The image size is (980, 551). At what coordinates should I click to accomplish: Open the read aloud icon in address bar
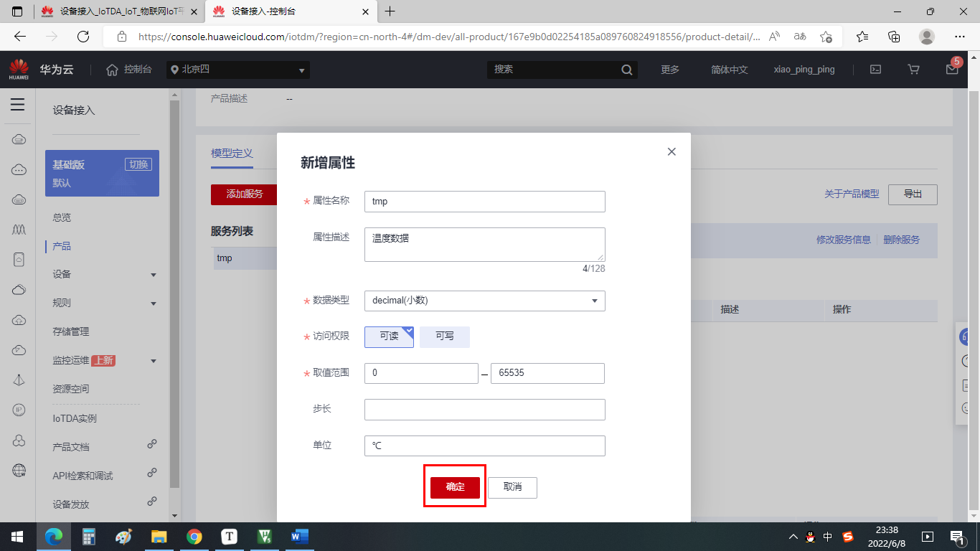[774, 36]
